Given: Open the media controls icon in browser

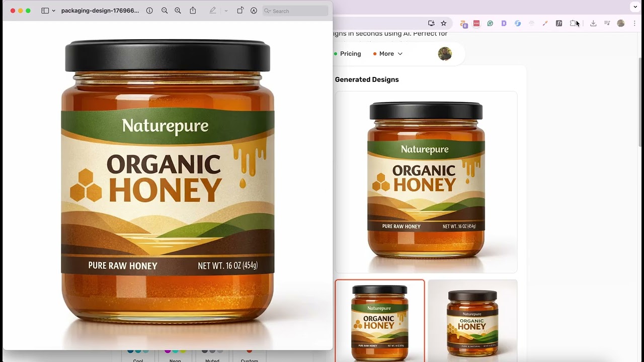Looking at the screenshot, I should pos(607,23).
